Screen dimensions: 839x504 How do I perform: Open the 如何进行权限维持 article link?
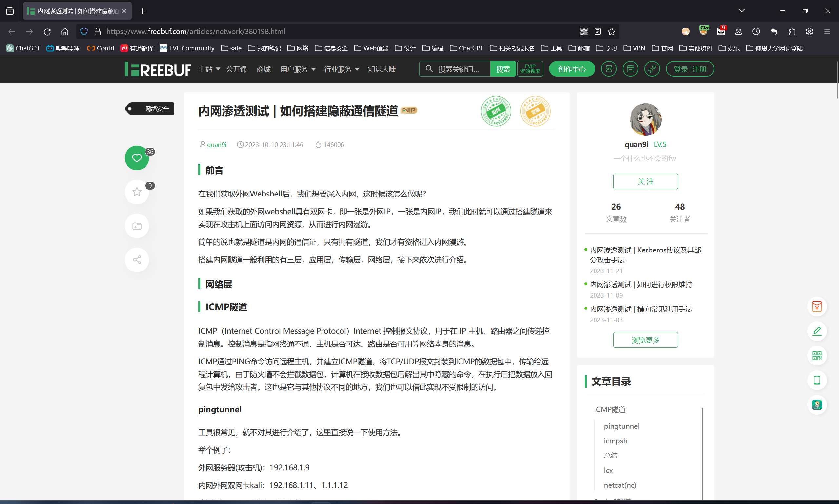tap(641, 284)
